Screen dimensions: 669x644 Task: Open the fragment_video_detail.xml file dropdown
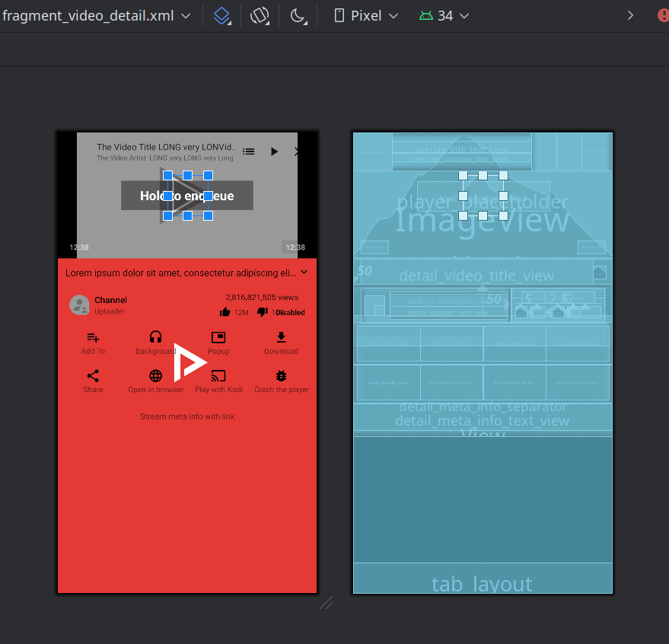(97, 16)
